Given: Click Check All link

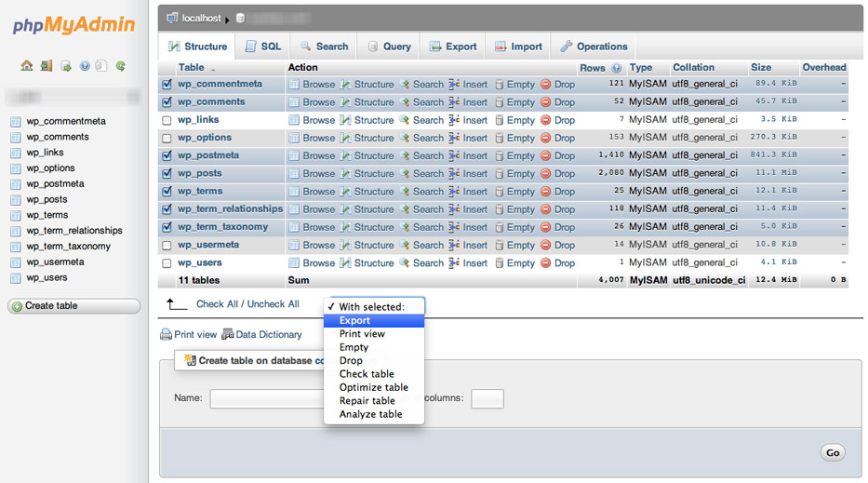Looking at the screenshot, I should (217, 304).
